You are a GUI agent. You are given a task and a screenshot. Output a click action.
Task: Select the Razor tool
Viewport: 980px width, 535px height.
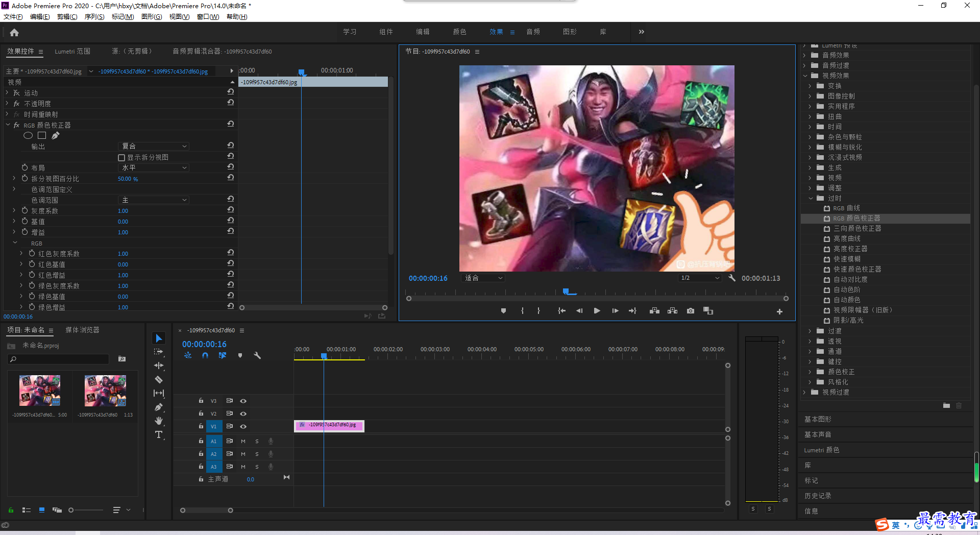click(159, 379)
